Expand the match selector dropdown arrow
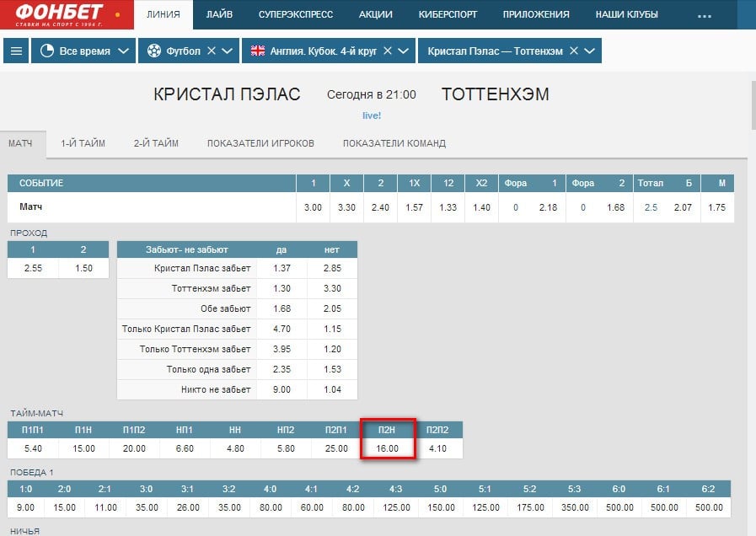Image resolution: width=756 pixels, height=536 pixels. pos(590,51)
